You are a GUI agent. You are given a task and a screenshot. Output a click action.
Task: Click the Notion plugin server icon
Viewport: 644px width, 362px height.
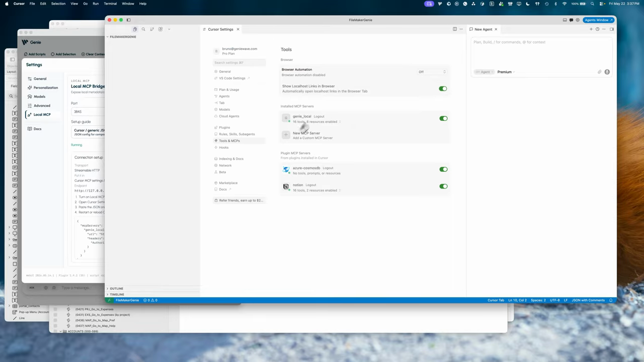tap(286, 187)
